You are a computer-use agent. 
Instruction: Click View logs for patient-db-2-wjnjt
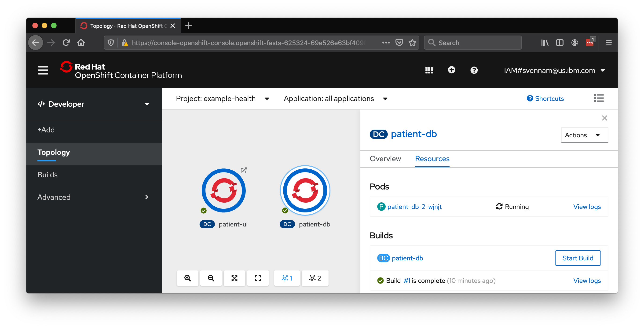[586, 207]
